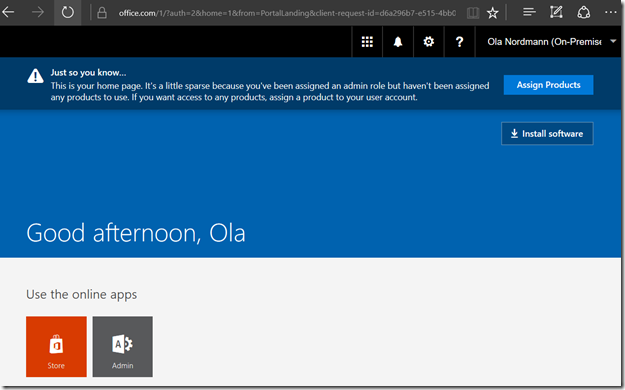Open the Store tile
The image size is (625, 390).
56,347
